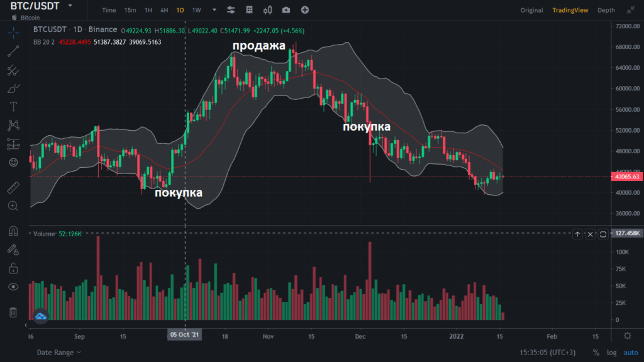Switch to the Original chart tab
644x362 pixels.
(x=531, y=10)
